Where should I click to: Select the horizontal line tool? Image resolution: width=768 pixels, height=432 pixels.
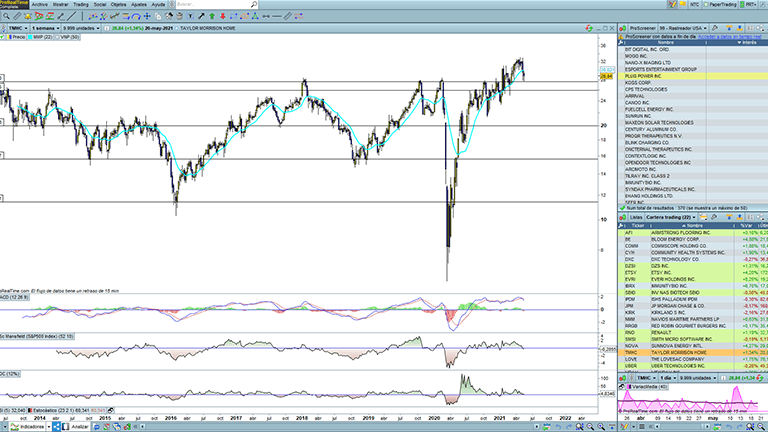pyautogui.click(x=277, y=16)
